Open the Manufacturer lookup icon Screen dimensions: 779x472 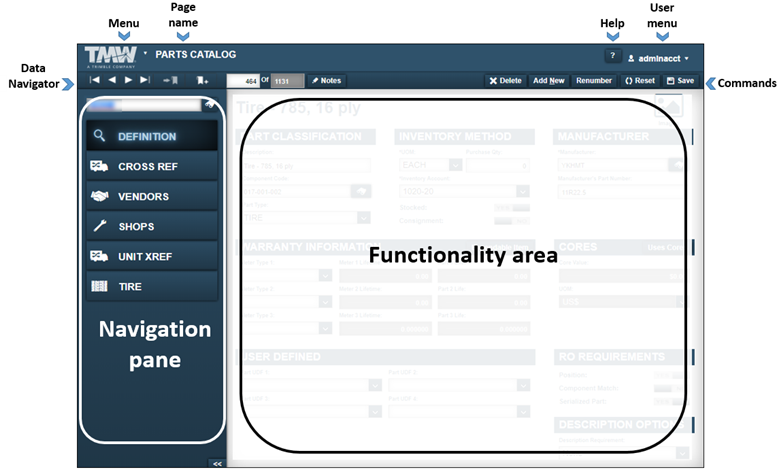pos(677,165)
